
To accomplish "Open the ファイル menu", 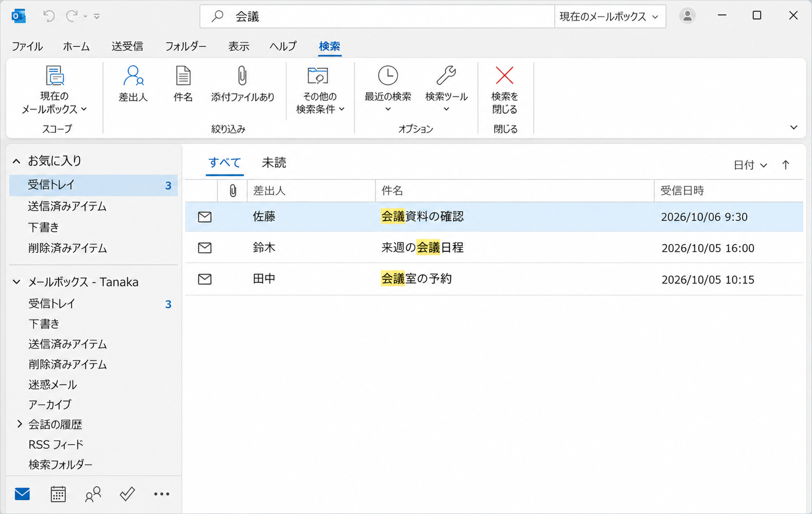I will click(27, 46).
